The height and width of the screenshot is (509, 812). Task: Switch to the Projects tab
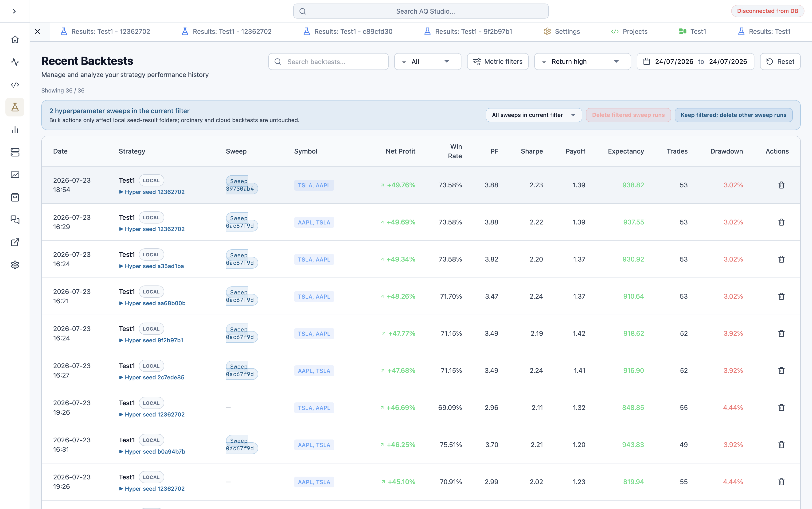click(x=629, y=32)
